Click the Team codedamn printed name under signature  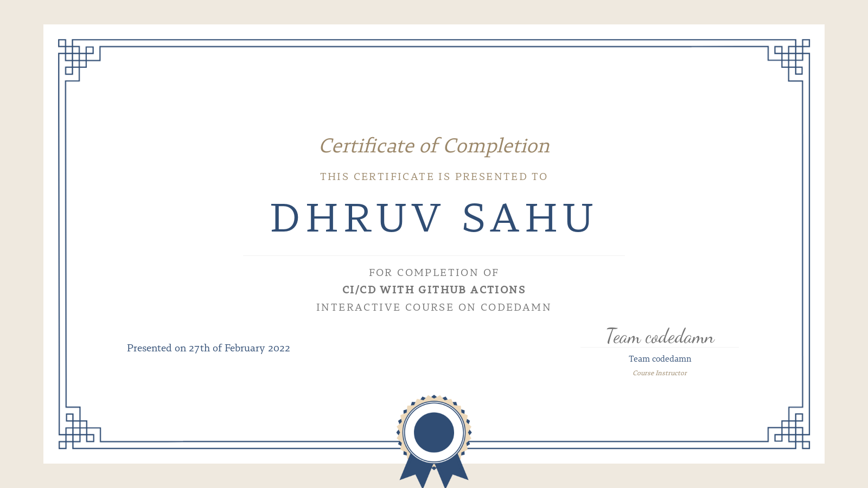pyautogui.click(x=660, y=358)
